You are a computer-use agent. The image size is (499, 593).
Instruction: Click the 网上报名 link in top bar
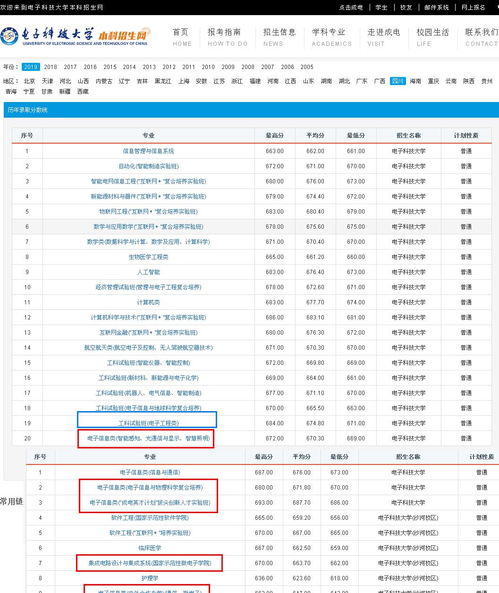point(473,7)
